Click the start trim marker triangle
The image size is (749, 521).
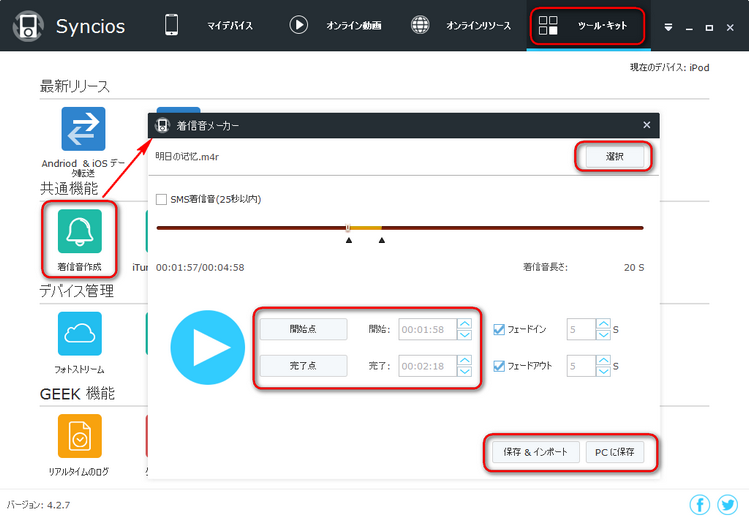(349, 240)
